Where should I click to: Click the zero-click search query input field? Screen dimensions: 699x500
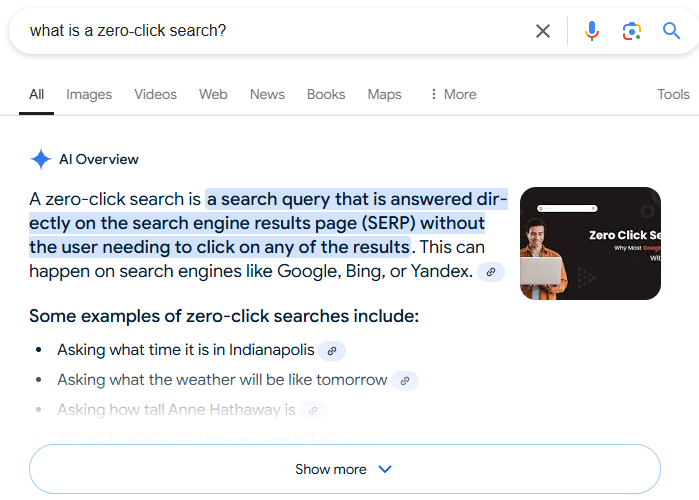pos(270,31)
